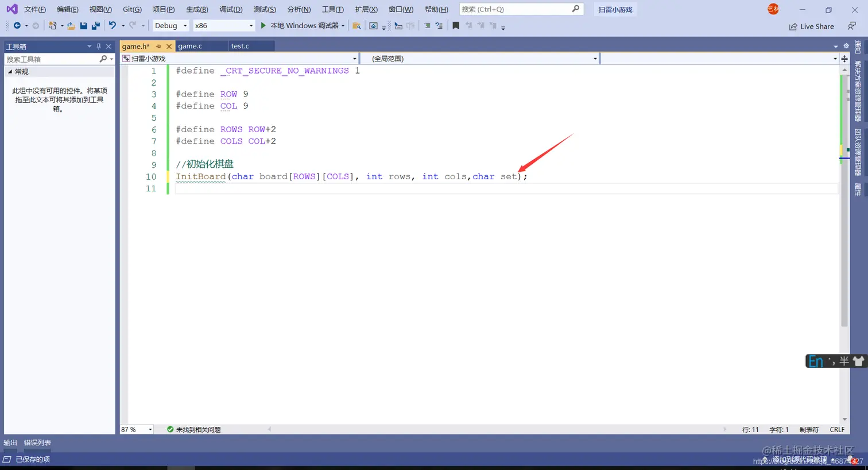This screenshot has width=868, height=470.
Task: Save all files with the multi-disk icon
Action: (96, 26)
